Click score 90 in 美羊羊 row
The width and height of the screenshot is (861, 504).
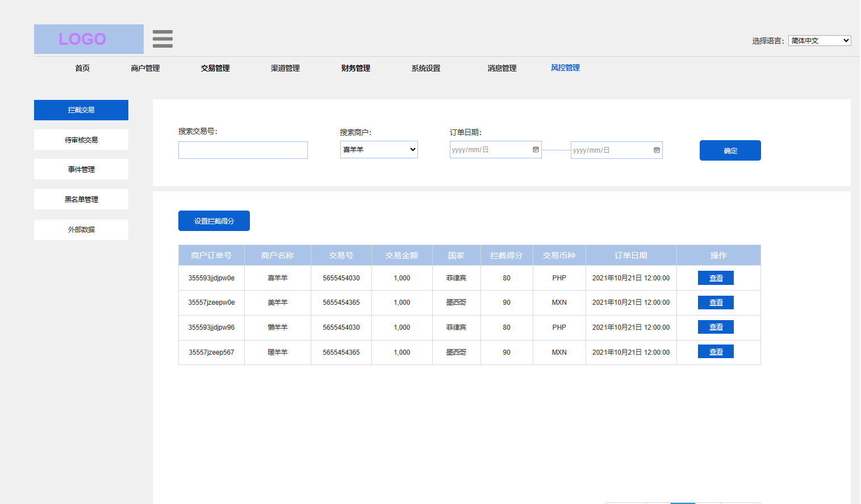[507, 303]
